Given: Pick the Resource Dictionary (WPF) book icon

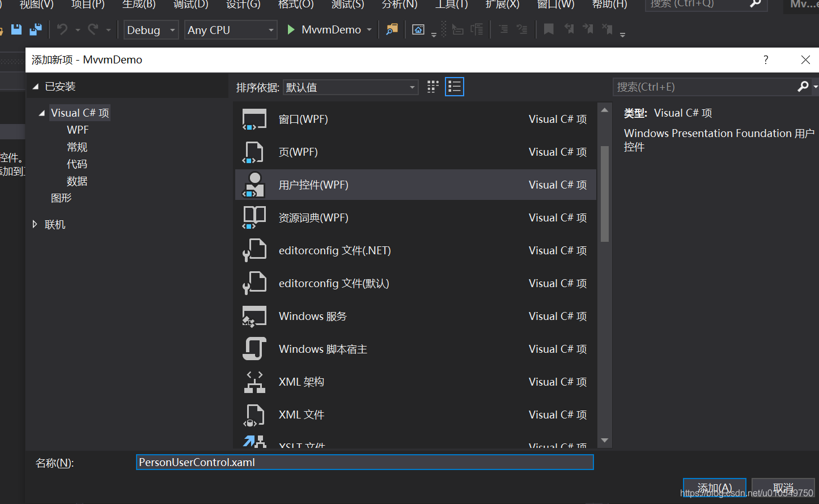Looking at the screenshot, I should 254,217.
